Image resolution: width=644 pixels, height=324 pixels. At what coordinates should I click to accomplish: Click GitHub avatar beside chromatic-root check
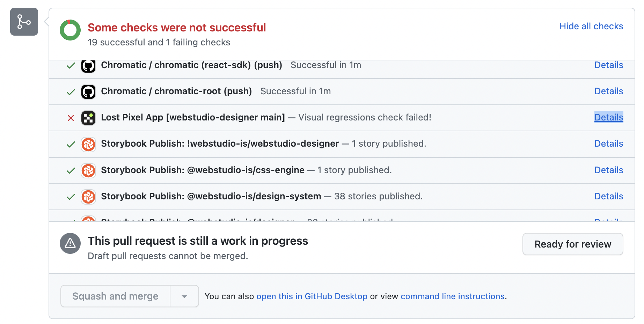coord(88,92)
